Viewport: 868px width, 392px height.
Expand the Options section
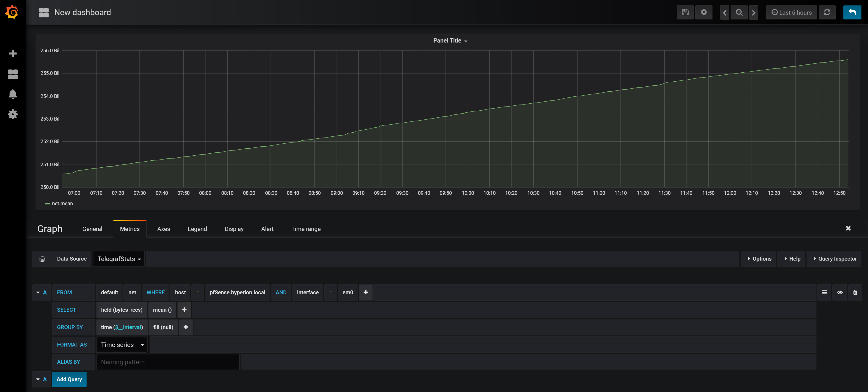coord(759,259)
